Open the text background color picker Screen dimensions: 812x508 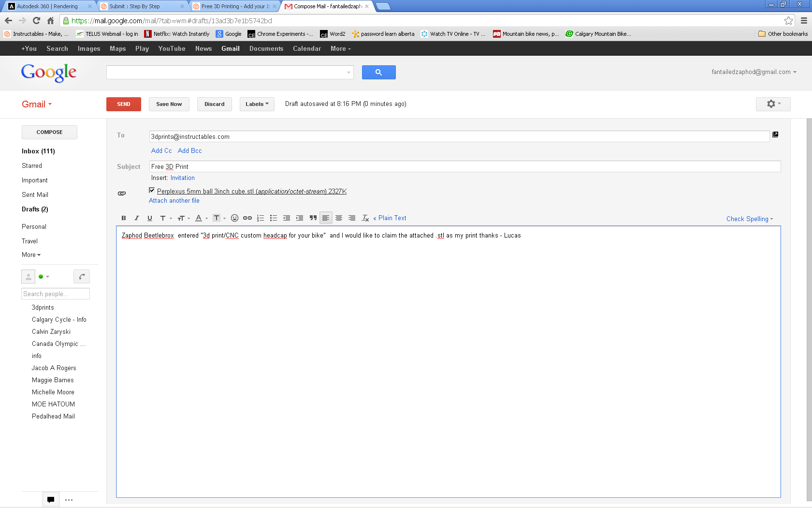(x=219, y=218)
